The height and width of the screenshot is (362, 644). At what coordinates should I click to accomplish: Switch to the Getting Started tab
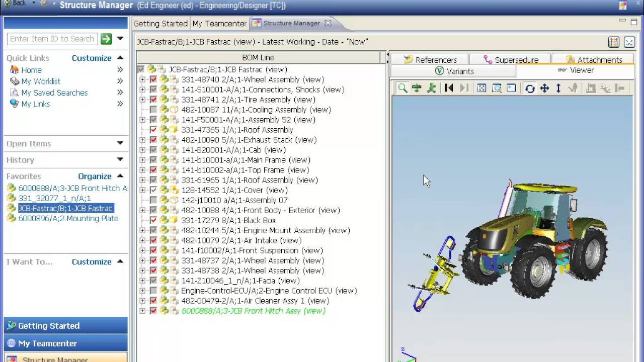coord(160,23)
